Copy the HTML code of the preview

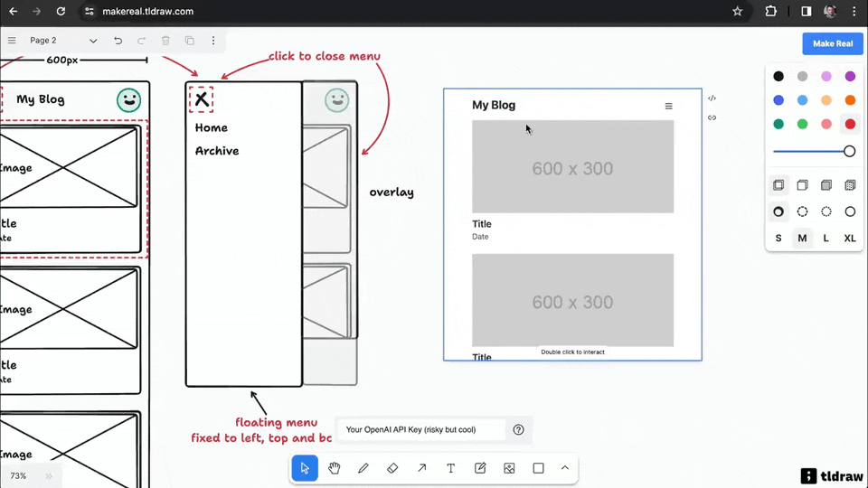tap(712, 99)
